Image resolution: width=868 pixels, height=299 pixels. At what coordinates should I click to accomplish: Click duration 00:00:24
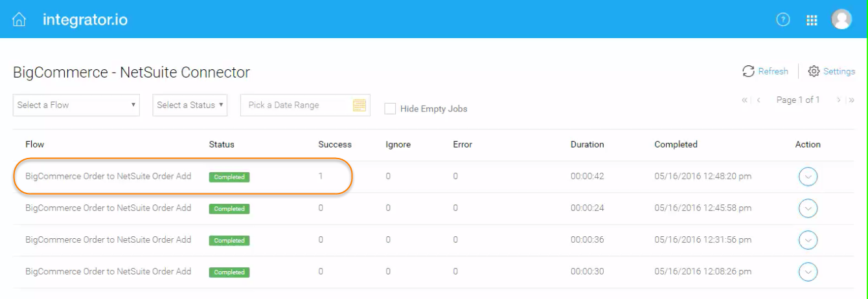(588, 208)
